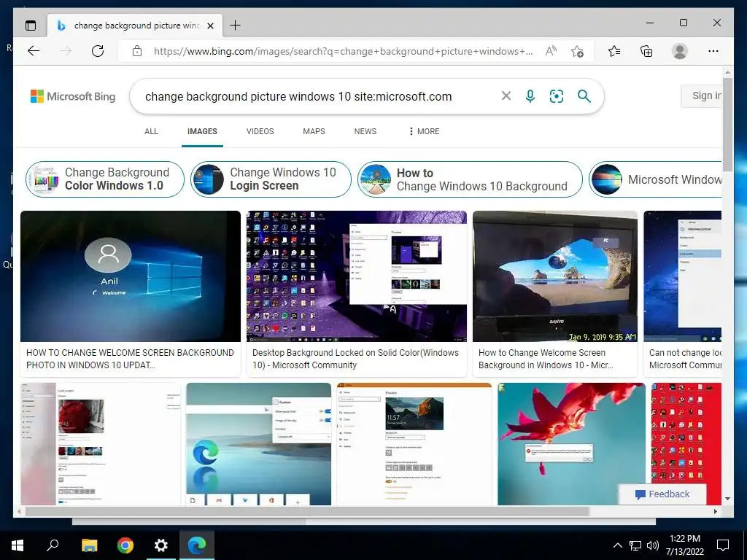The height and width of the screenshot is (560, 747).
Task: Expand the MORE search categories menu
Action: pos(424,131)
